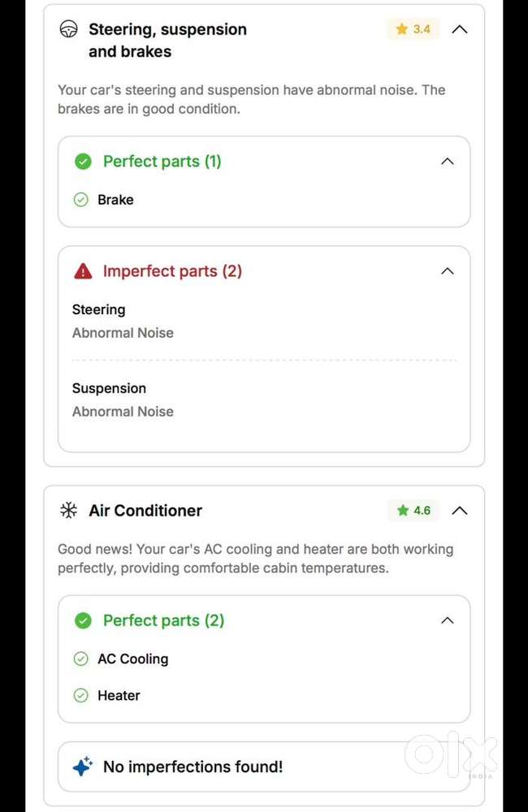The image size is (528, 812).
Task: Click the Air Conditioner section title
Action: [x=145, y=511]
